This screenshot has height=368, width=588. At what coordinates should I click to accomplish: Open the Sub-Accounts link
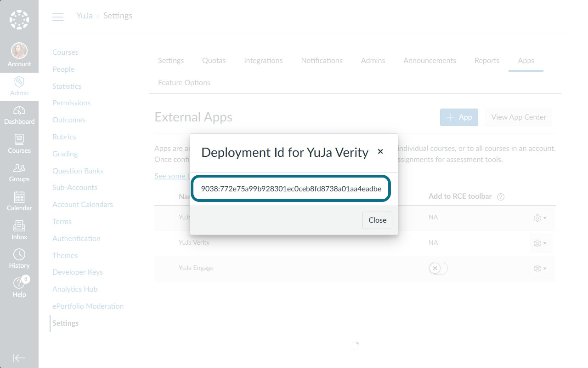(x=75, y=188)
